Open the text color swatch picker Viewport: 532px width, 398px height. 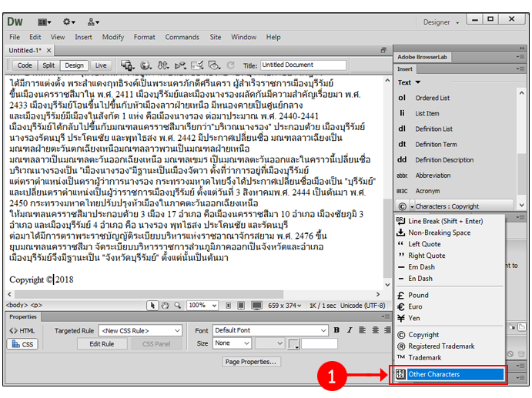[295, 343]
